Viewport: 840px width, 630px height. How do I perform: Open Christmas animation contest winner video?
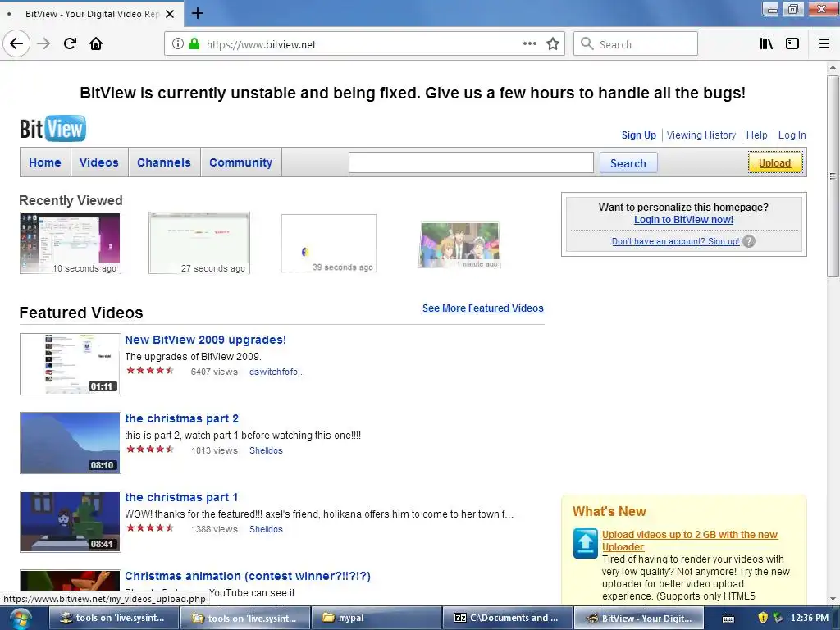248,576
